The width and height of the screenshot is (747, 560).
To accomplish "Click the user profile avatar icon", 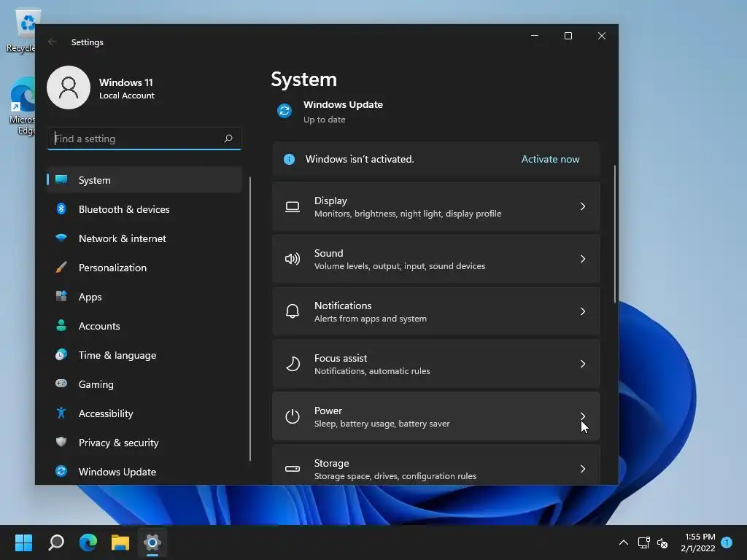I will pyautogui.click(x=69, y=87).
